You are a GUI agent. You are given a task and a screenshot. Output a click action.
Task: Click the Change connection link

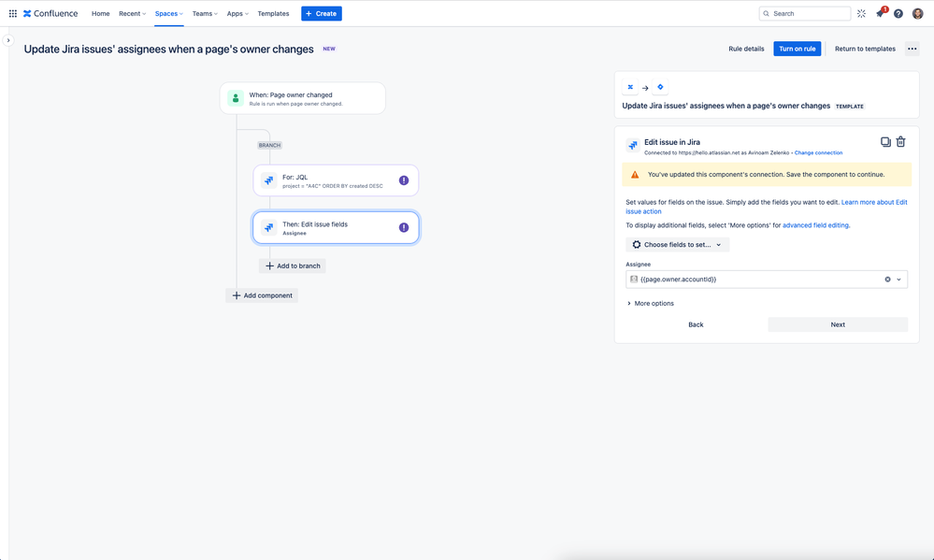click(x=818, y=153)
